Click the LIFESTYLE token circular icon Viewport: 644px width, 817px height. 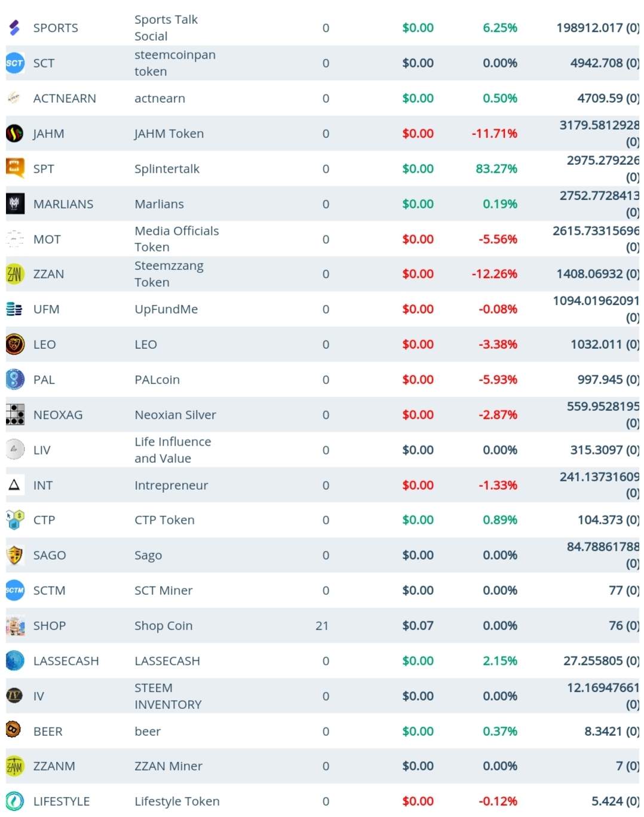tap(15, 801)
